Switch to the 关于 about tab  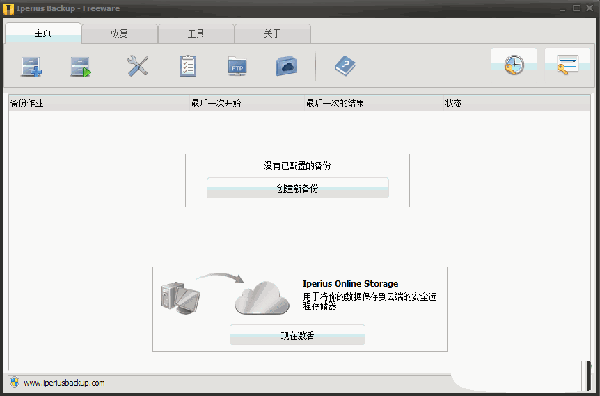(x=272, y=34)
